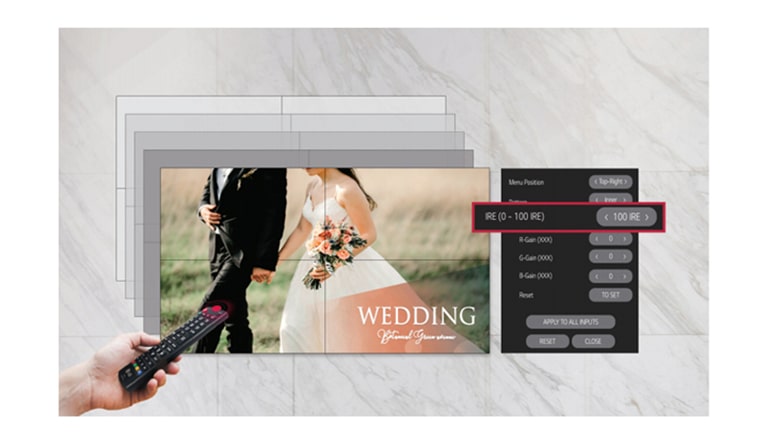Select the Inner pattern value field
768x443 pixels.
[610, 199]
